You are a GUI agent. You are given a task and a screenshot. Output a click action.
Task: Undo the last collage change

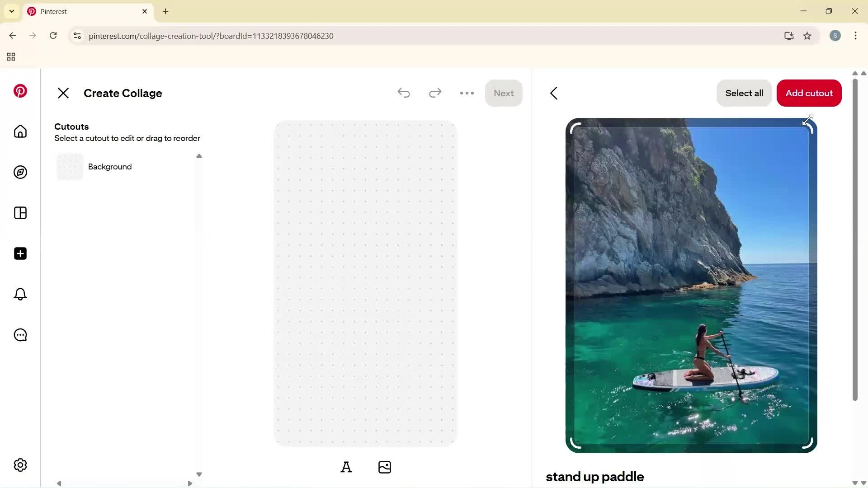coord(404,93)
